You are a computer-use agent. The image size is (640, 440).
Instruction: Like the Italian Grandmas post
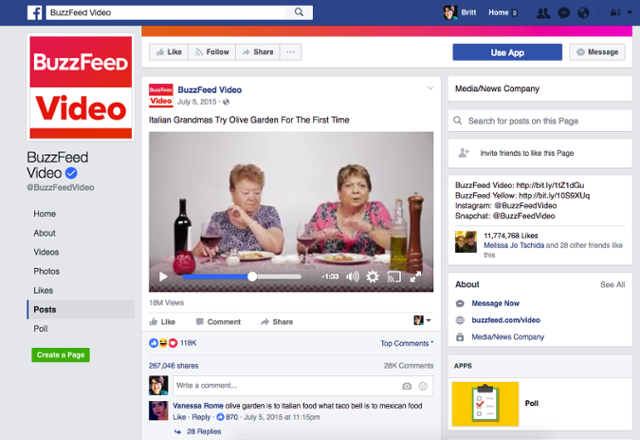(162, 322)
